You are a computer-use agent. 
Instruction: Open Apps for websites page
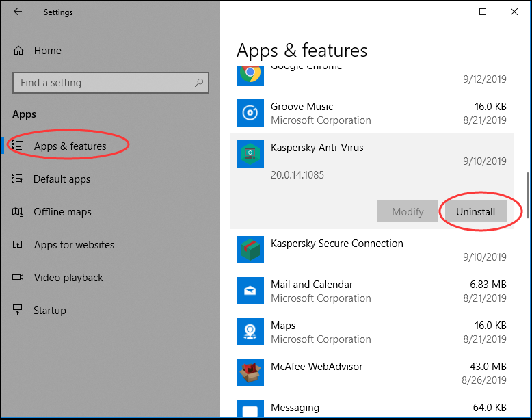tap(74, 244)
